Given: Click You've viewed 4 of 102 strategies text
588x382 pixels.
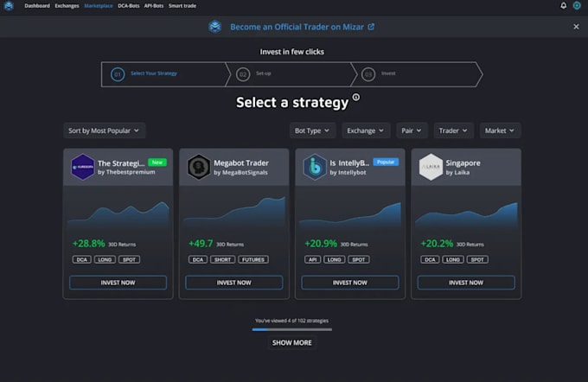Looking at the screenshot, I should click(291, 321).
